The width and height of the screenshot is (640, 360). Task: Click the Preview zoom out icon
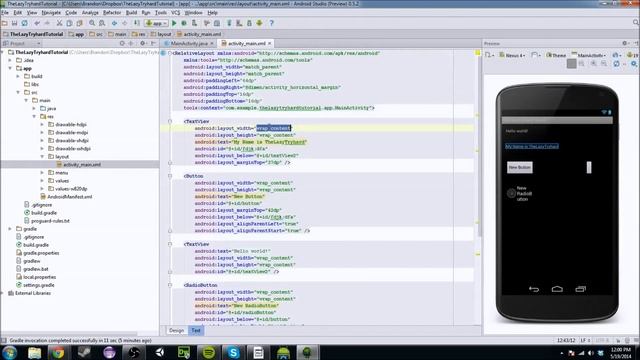coord(604,63)
